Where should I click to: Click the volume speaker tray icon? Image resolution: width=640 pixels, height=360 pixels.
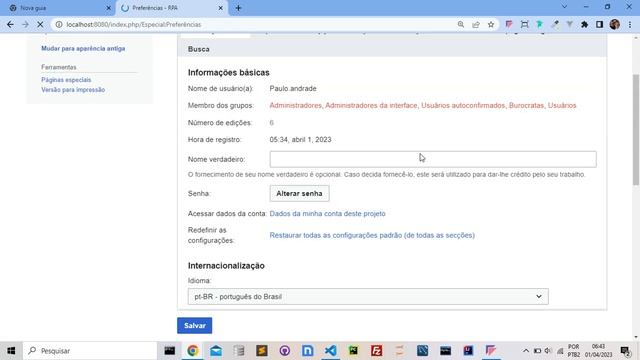click(548, 351)
